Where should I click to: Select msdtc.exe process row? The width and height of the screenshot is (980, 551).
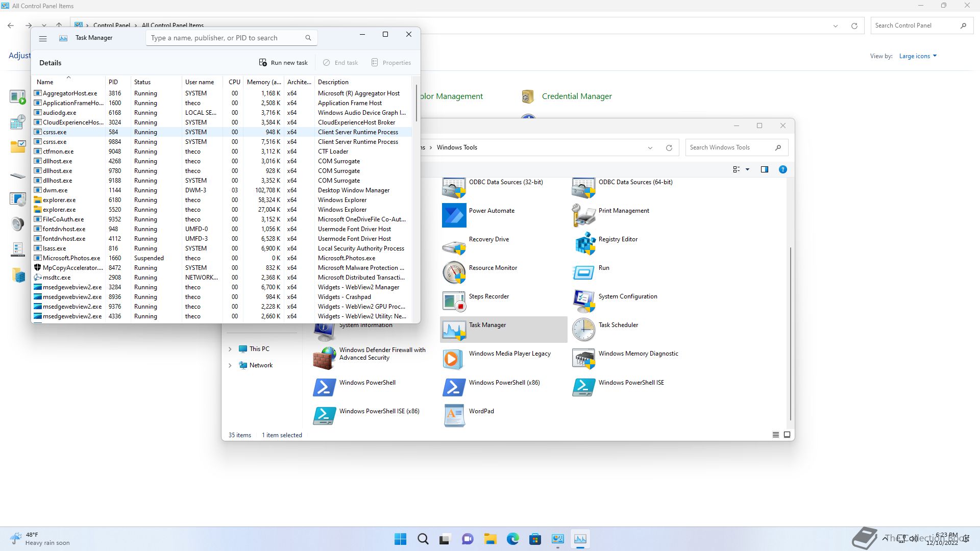point(222,278)
